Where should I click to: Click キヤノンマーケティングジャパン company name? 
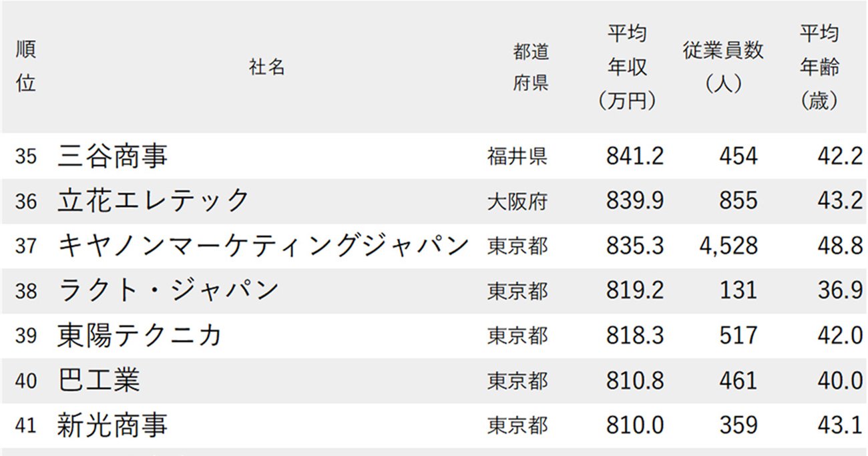tap(264, 246)
